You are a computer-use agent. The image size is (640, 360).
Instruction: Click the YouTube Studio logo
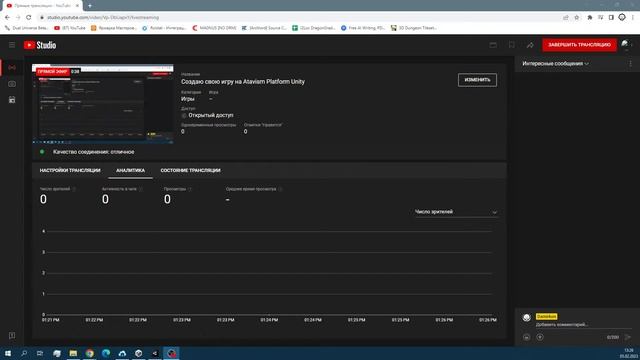coord(40,45)
